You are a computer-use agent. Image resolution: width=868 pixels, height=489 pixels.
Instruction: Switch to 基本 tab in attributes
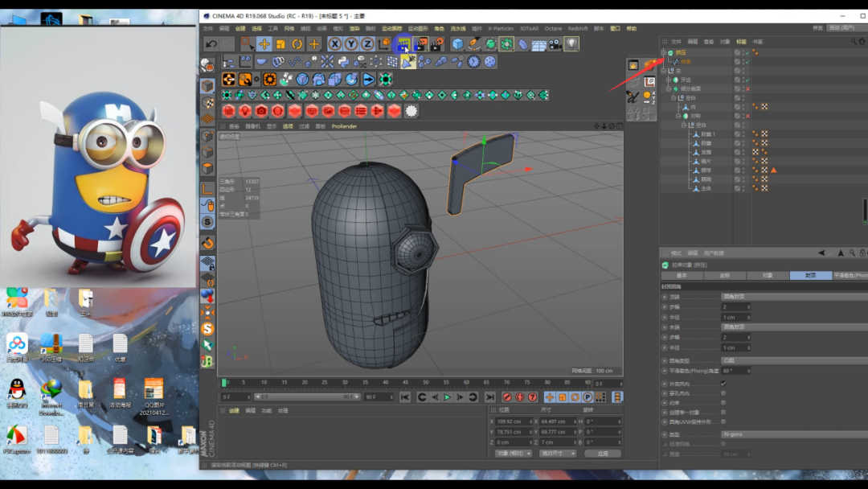coord(682,275)
